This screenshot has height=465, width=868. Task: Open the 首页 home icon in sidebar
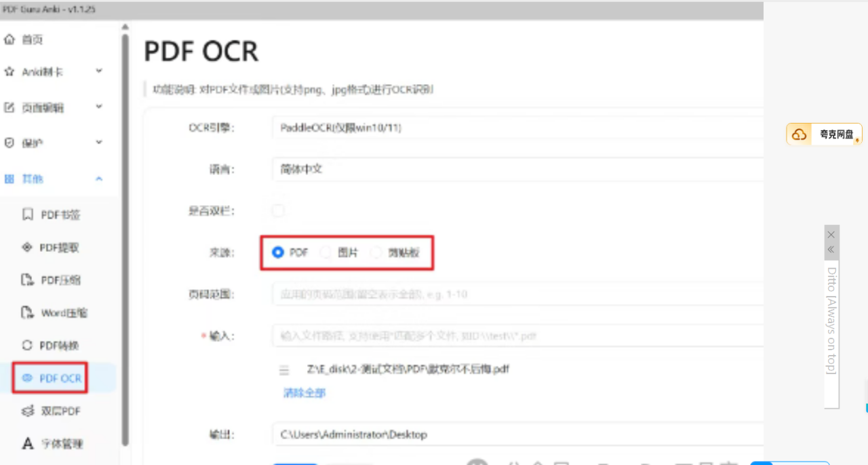(x=9, y=40)
